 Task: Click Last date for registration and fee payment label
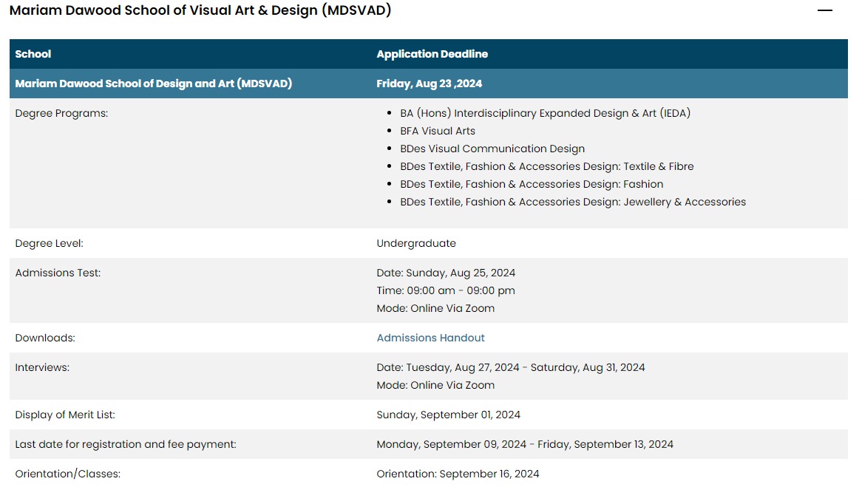click(126, 445)
